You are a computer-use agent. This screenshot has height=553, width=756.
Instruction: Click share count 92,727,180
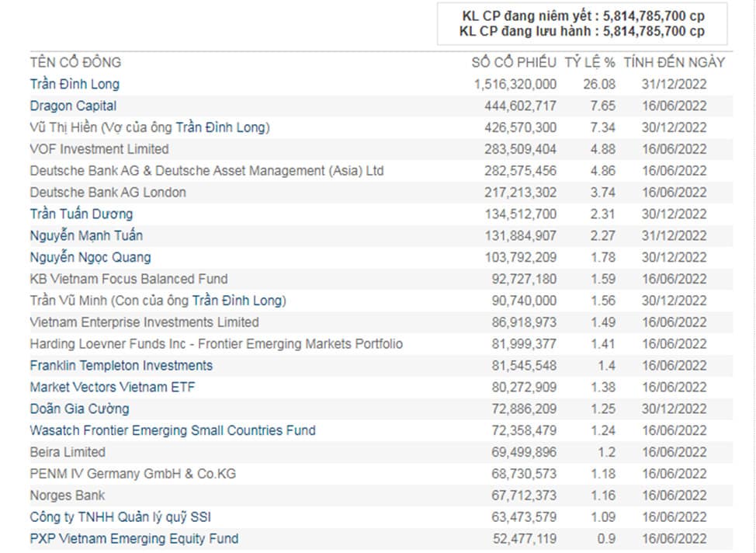(524, 279)
